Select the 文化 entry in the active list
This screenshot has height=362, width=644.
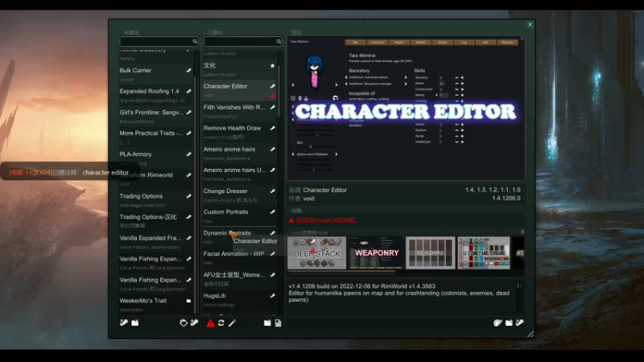pos(239,69)
